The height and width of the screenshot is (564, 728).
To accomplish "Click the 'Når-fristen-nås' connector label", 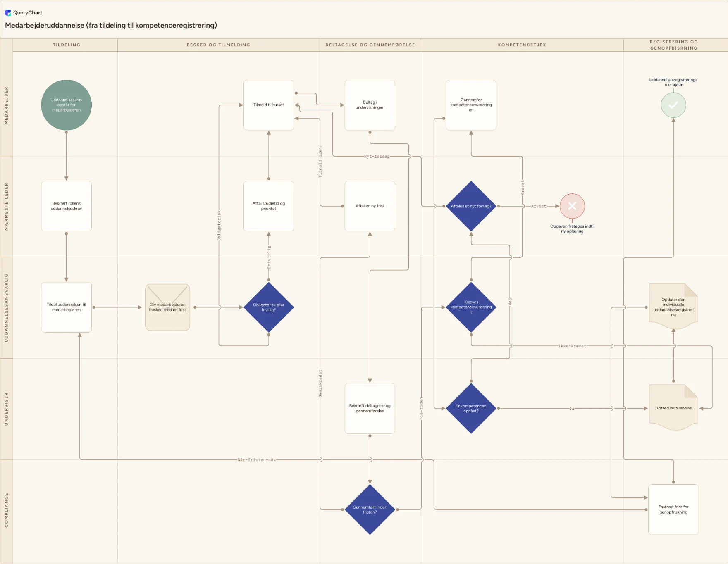I will tap(256, 460).
